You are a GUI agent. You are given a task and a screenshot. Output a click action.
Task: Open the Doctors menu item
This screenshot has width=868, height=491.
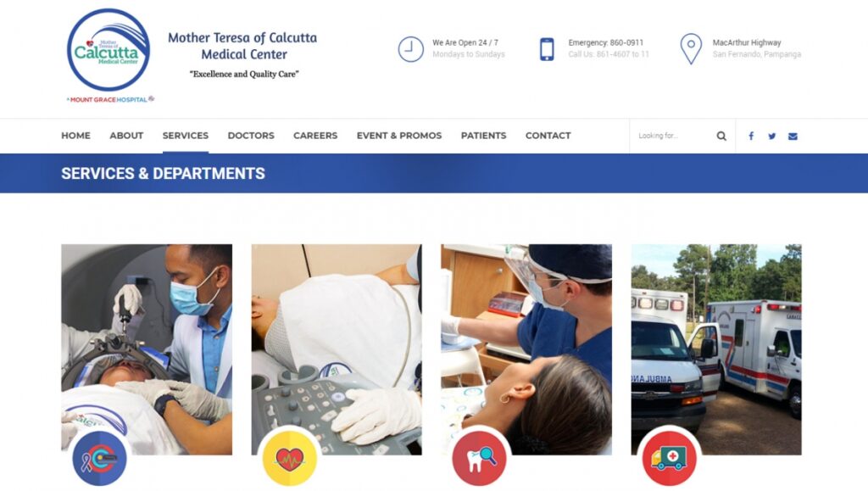coord(251,136)
